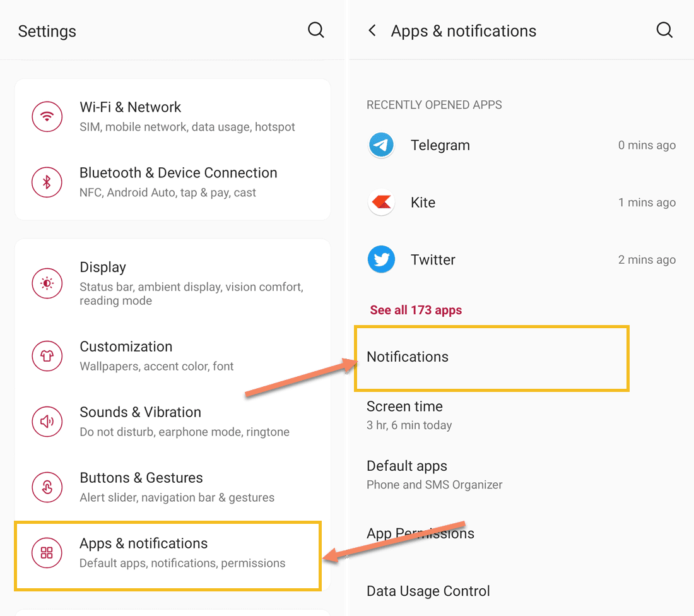Tap the Sounds & Vibration speaker icon

(47, 421)
